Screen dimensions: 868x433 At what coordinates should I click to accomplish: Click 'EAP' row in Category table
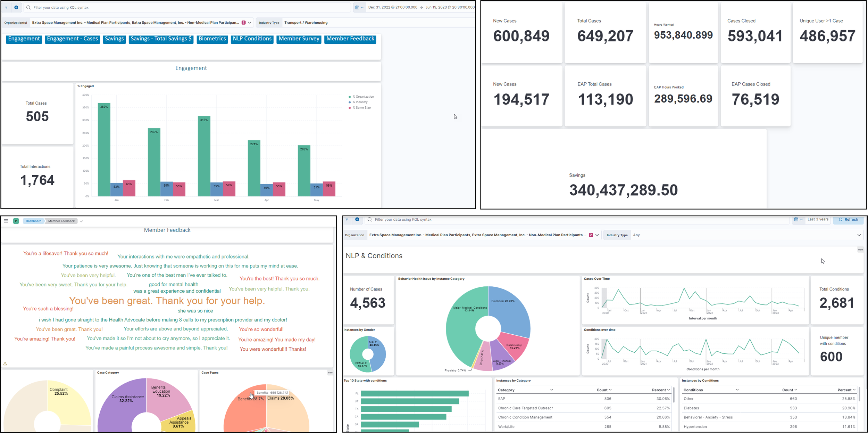pyautogui.click(x=584, y=399)
